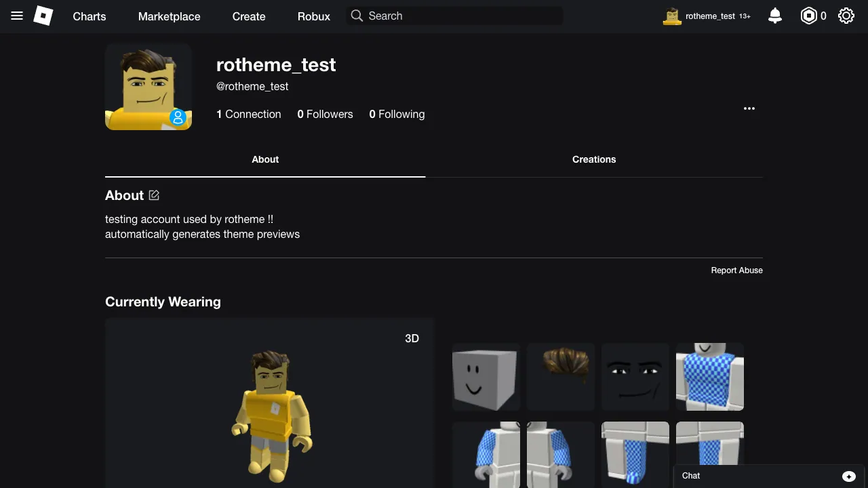Click the search magnifier icon
The height and width of the screenshot is (488, 868).
pos(357,16)
